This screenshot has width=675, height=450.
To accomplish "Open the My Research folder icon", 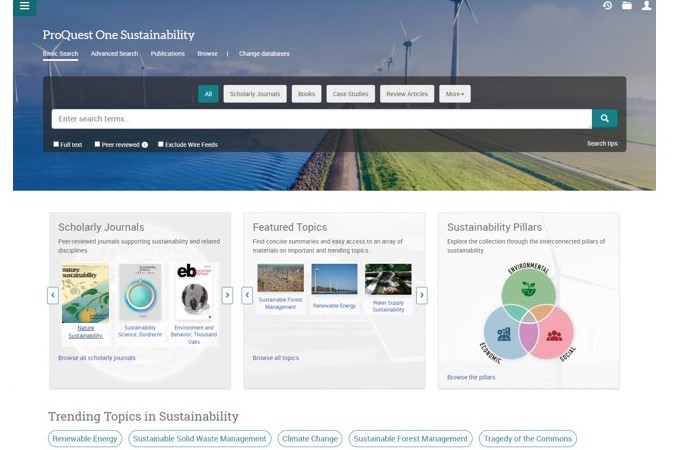I will pos(627,6).
